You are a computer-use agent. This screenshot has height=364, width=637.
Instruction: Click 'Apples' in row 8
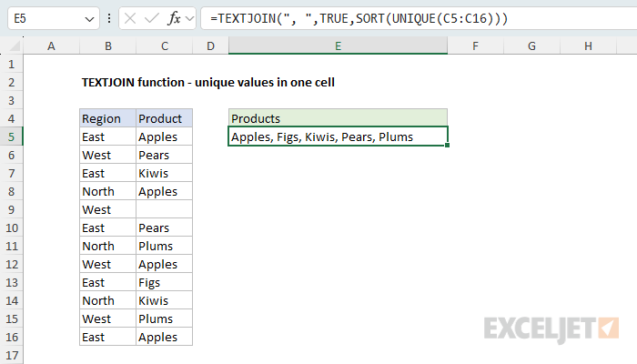[x=164, y=191]
